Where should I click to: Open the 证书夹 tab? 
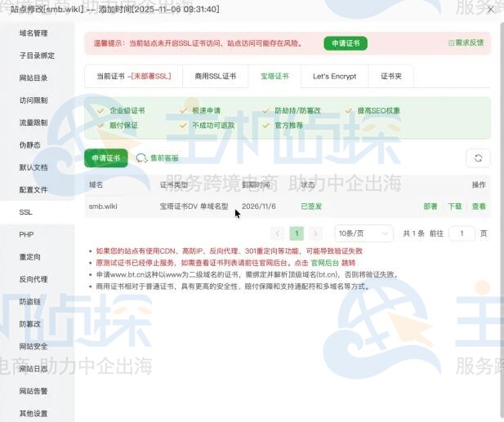tap(391, 77)
